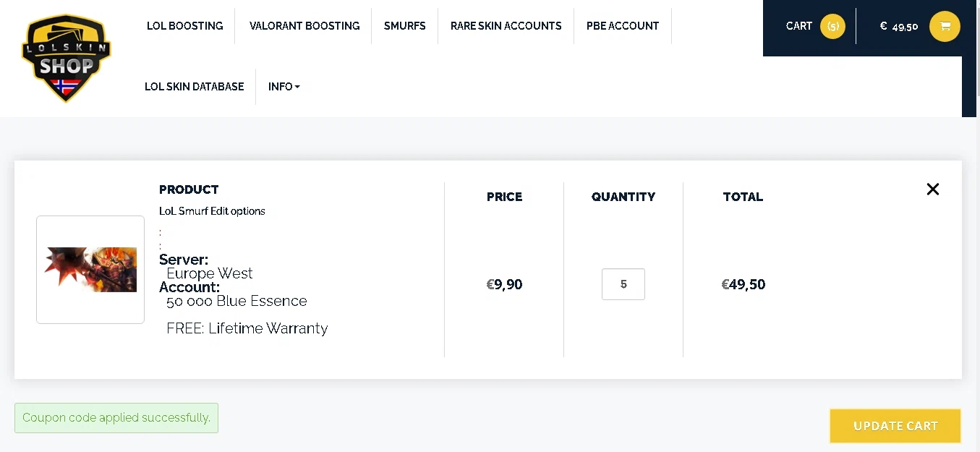980x452 pixels.
Task: Open RARE SKIN ACCOUNTS page
Action: pyautogui.click(x=506, y=26)
